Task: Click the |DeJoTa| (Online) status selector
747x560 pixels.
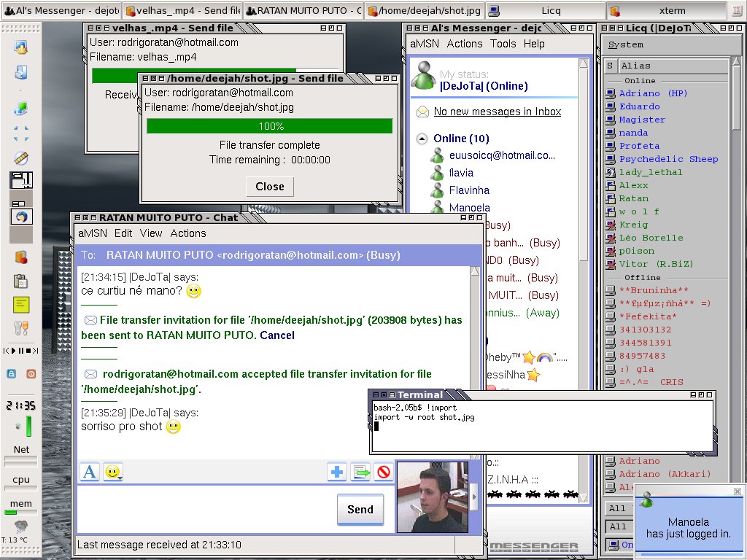Action: pyautogui.click(x=484, y=86)
